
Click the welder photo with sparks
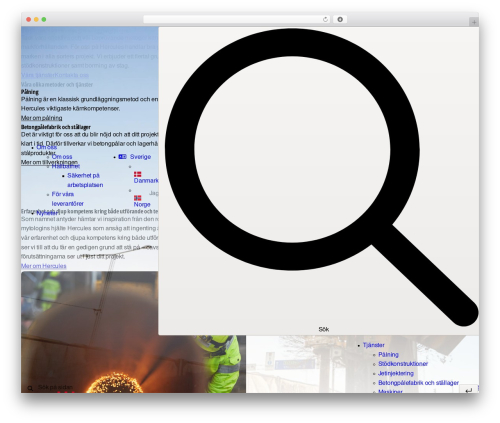pos(133,332)
